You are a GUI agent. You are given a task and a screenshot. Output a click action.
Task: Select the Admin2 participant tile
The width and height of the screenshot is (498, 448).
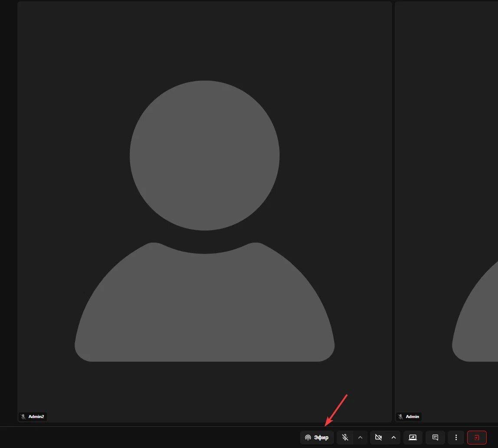click(x=205, y=211)
